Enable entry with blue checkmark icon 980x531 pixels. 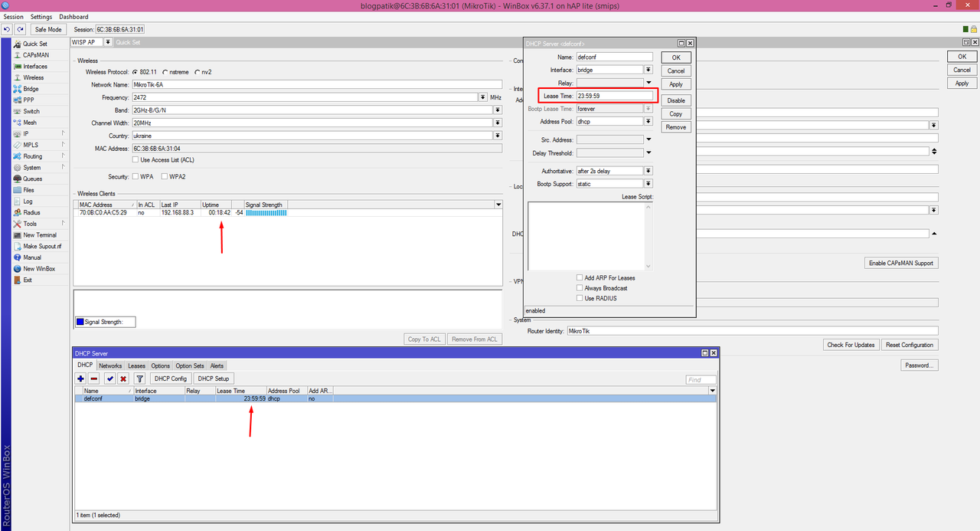[x=110, y=379]
